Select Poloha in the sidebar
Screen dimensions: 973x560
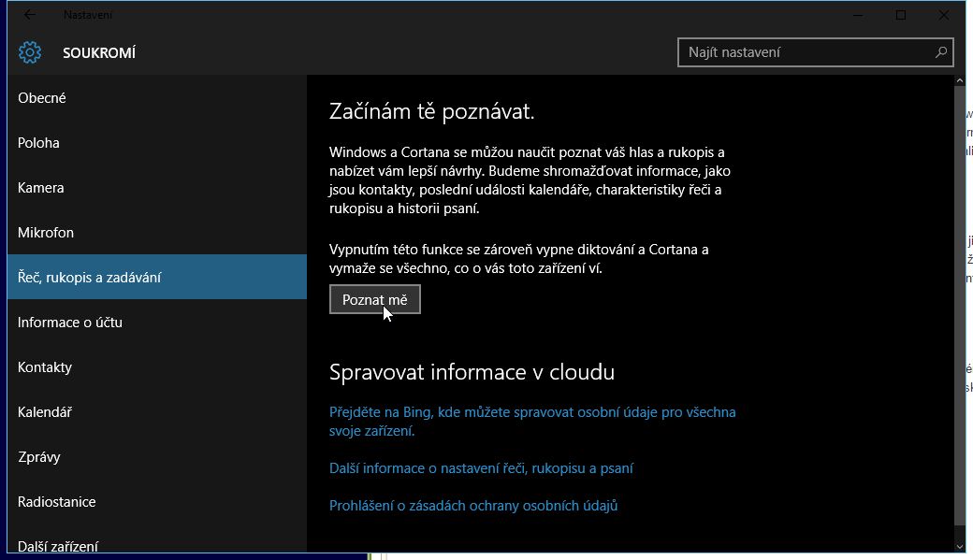click(x=38, y=143)
